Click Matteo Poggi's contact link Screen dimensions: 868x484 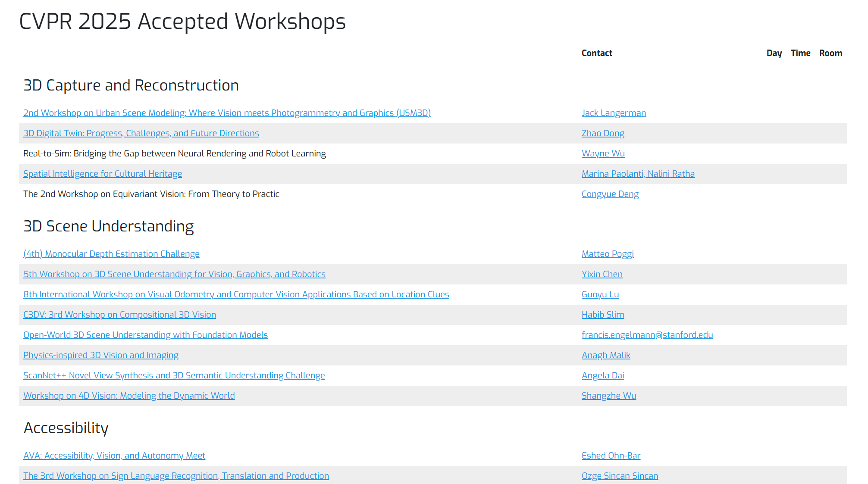[608, 253]
